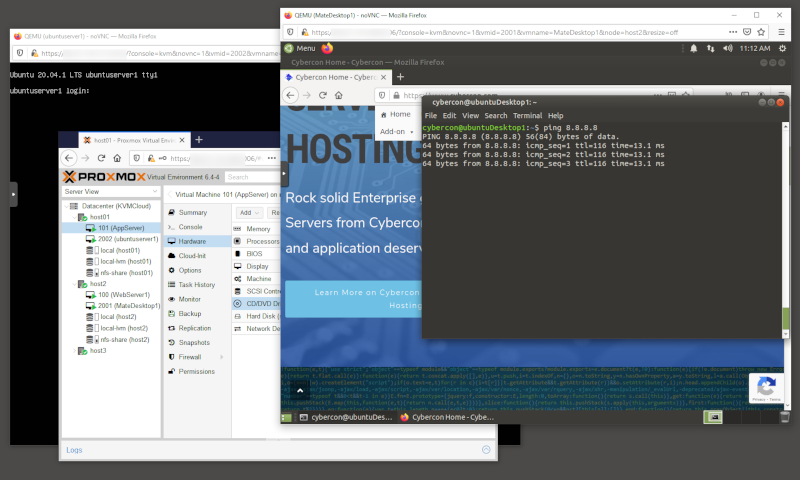Open the terminal Terminal menu
Screen dimensions: 800x480
(528, 116)
